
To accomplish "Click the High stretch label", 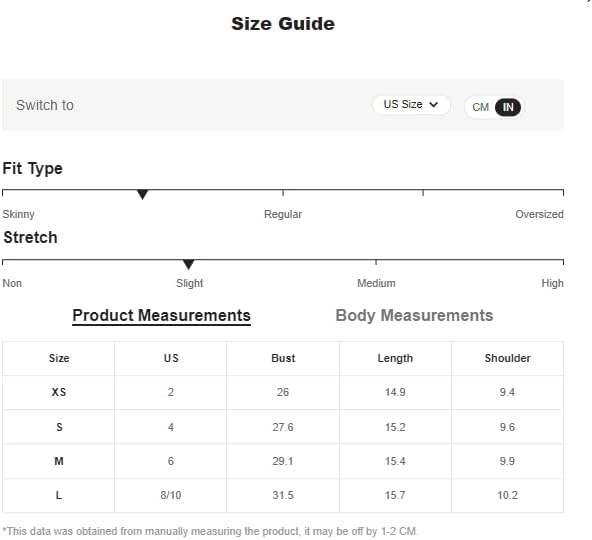I will 552,283.
